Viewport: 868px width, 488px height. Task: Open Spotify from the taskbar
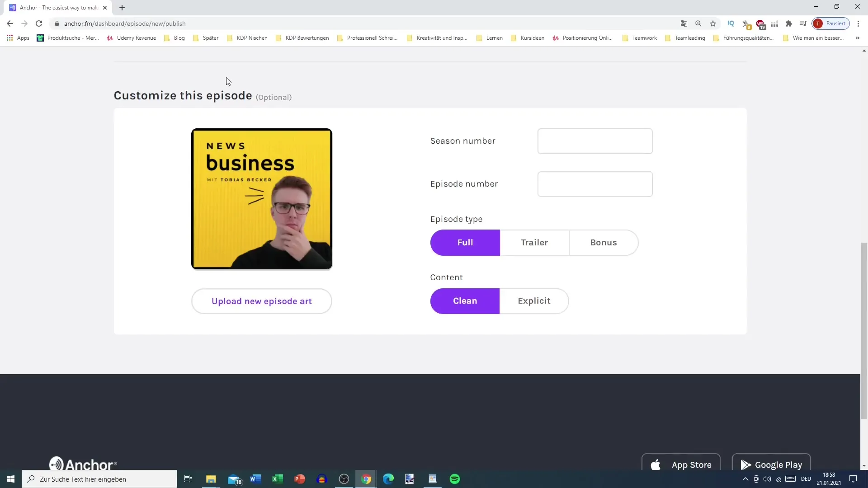(x=455, y=479)
